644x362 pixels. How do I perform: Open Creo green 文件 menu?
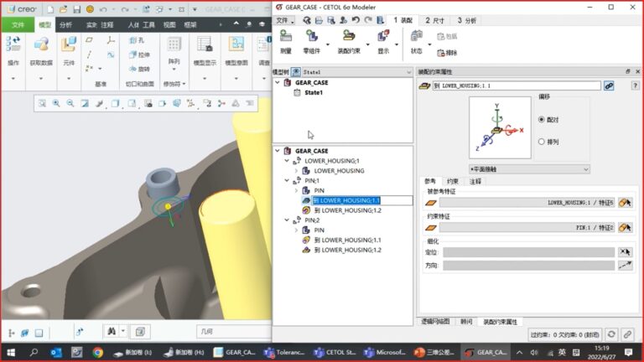pos(18,25)
